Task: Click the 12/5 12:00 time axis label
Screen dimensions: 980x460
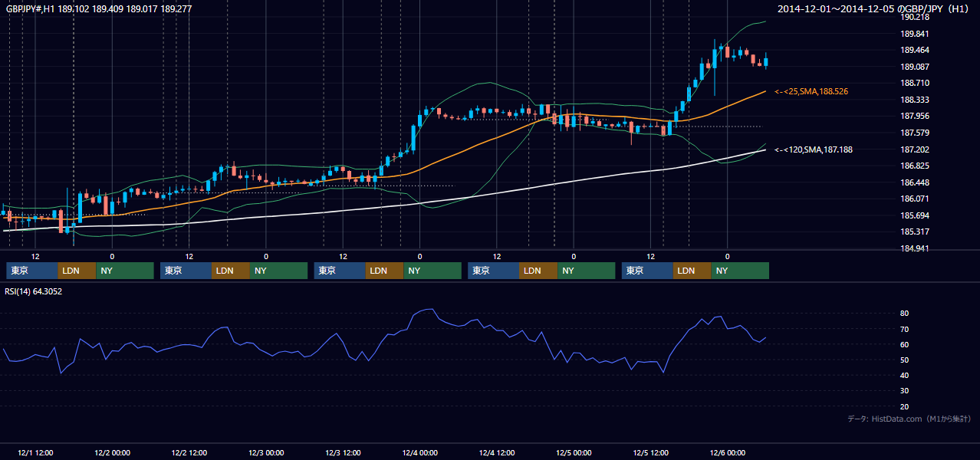Action: 650,453
